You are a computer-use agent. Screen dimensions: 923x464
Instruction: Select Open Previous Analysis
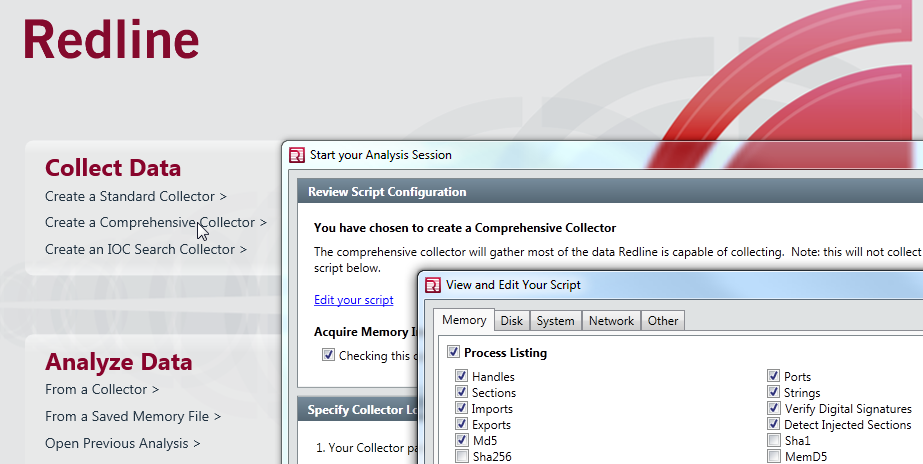click(x=122, y=443)
